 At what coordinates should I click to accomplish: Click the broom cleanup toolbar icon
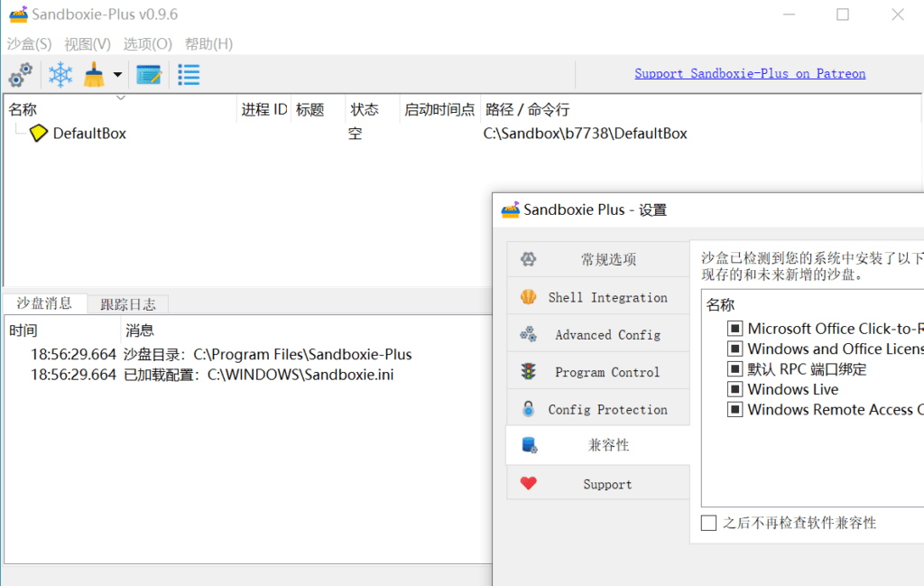click(94, 75)
